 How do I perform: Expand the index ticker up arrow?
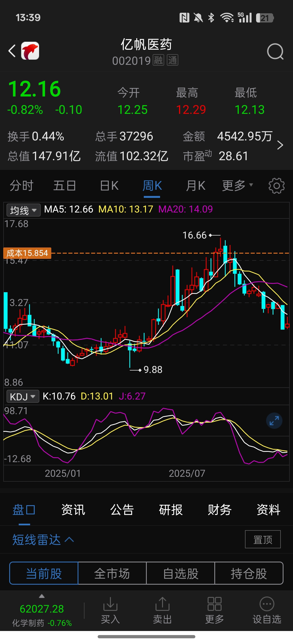[x=42, y=596]
